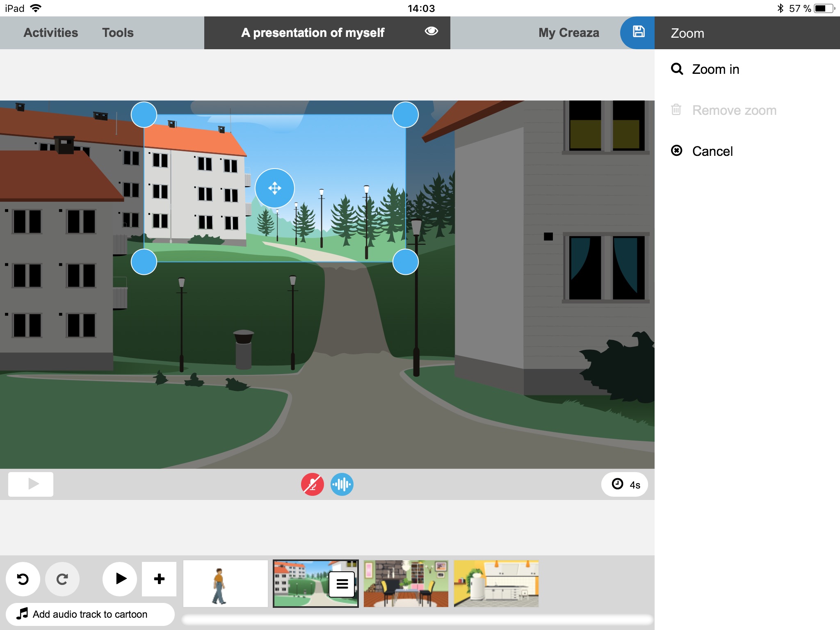Image resolution: width=840 pixels, height=630 pixels.
Task: Enable the audio waveform toggle
Action: click(341, 484)
